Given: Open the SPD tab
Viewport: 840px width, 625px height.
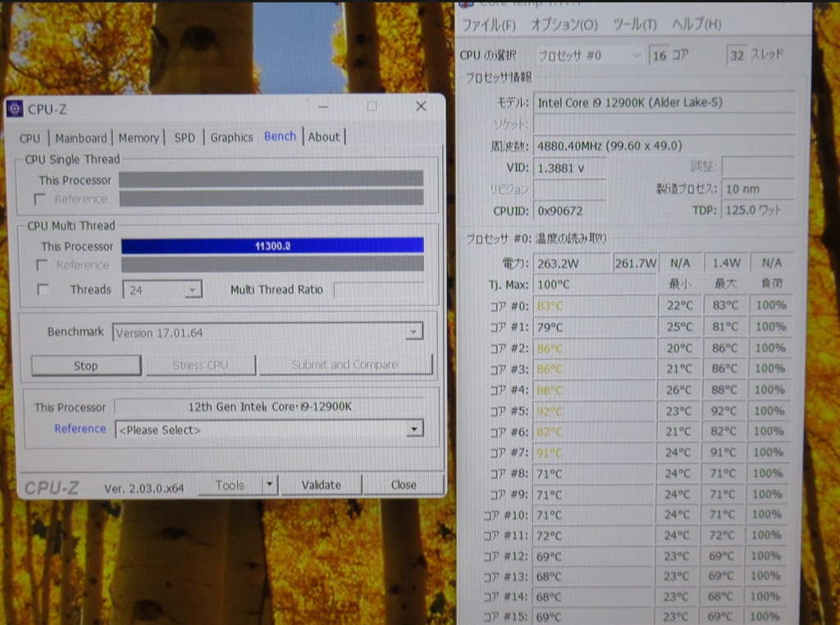Looking at the screenshot, I should pyautogui.click(x=185, y=138).
